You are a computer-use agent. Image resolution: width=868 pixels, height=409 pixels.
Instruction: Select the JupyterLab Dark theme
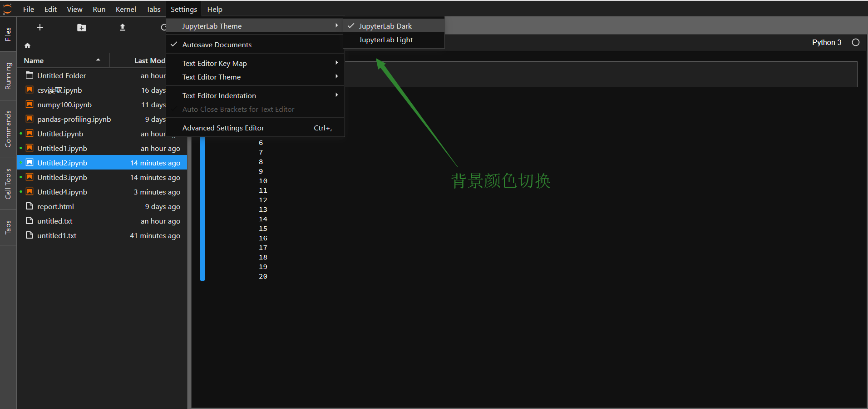(394, 26)
